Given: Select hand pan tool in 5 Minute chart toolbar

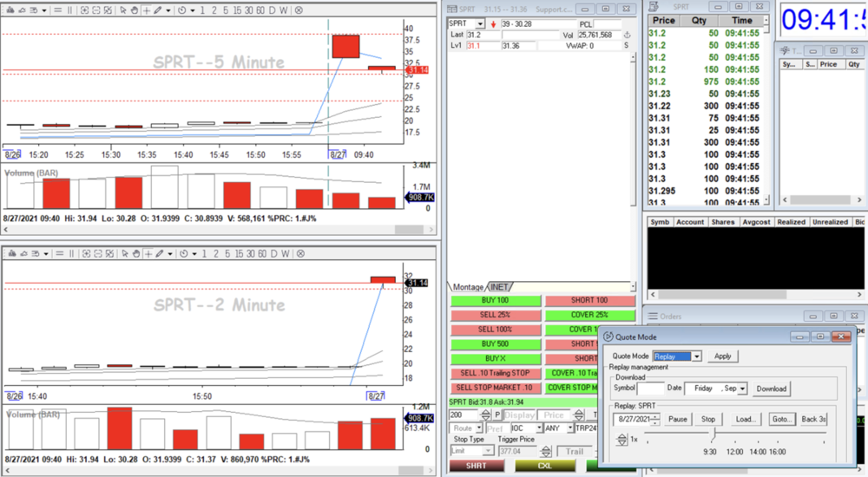Looking at the screenshot, I should click(x=134, y=10).
